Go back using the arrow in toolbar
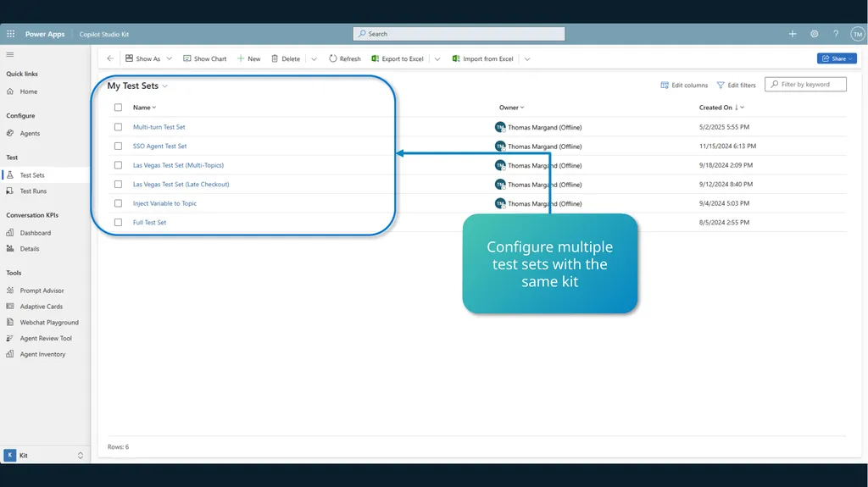The width and height of the screenshot is (868, 487). (110, 58)
